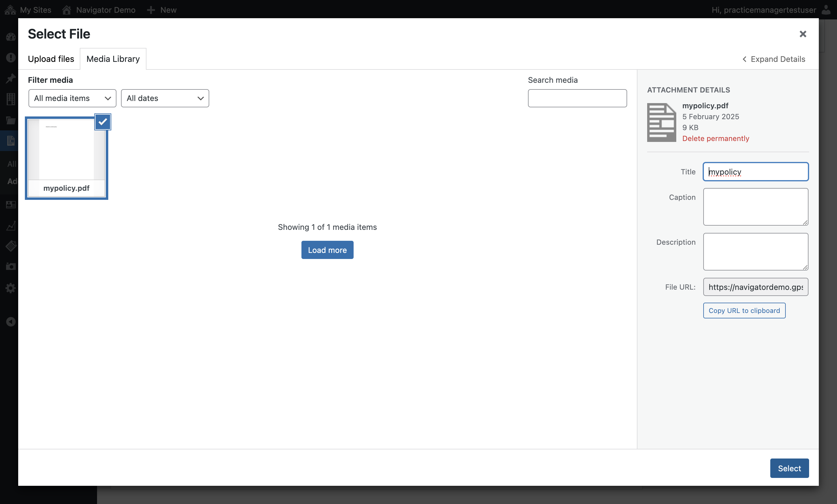This screenshot has height=504, width=837.
Task: Click the Caption text area
Action: [755, 207]
